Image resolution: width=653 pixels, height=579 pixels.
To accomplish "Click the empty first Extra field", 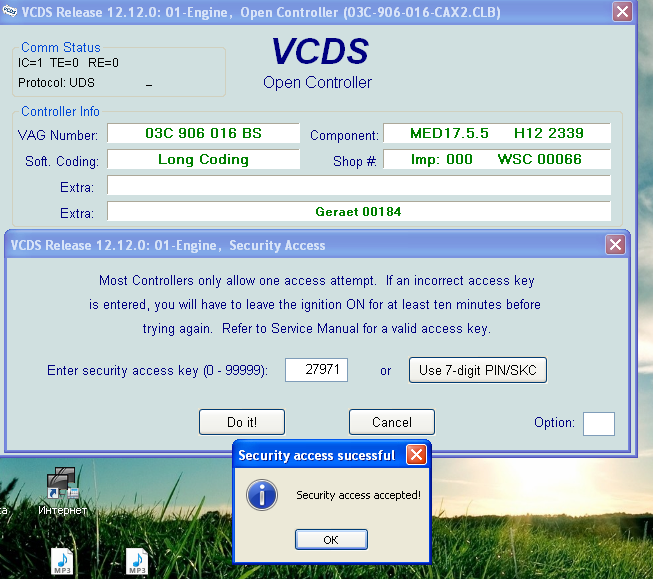I will click(359, 185).
